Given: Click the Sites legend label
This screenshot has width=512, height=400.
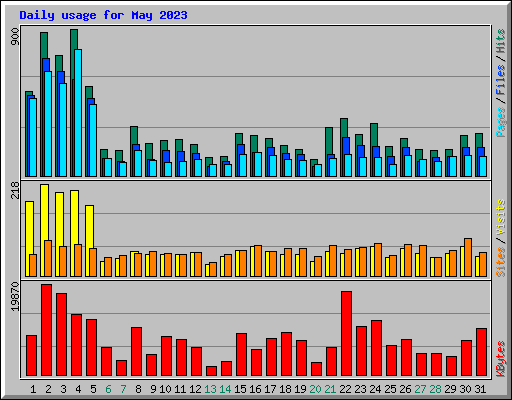Looking at the screenshot, I should coord(500,262).
